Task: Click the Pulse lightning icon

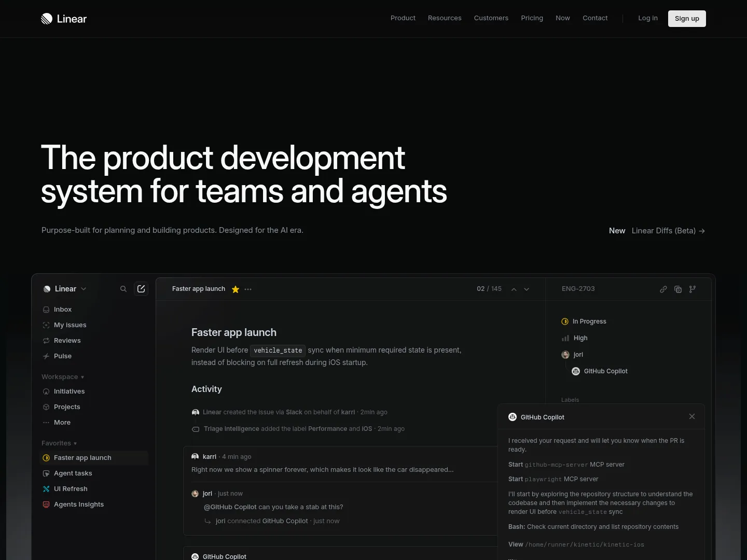Action: tap(46, 356)
